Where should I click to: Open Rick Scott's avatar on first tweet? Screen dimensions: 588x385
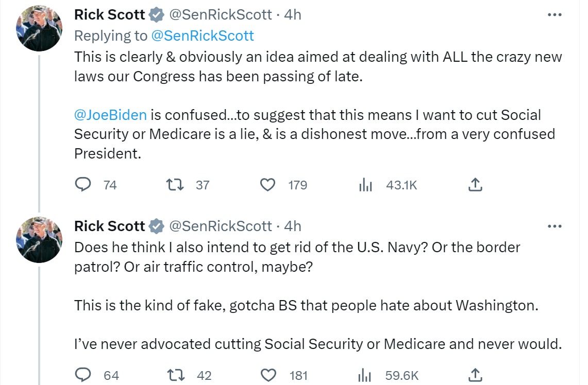(x=39, y=28)
